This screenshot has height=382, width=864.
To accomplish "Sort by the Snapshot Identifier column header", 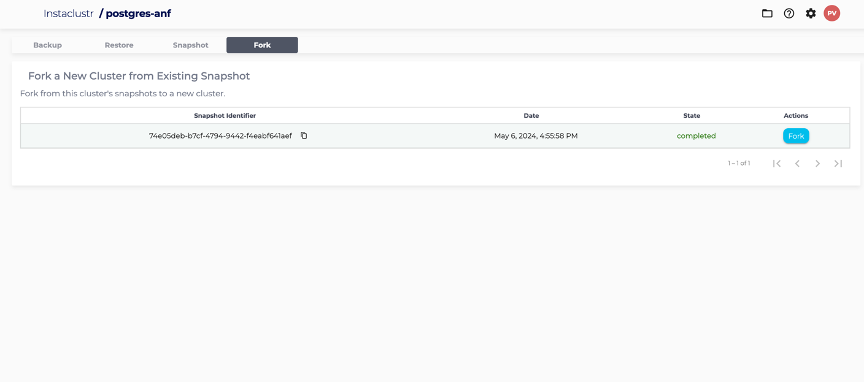I will point(225,116).
